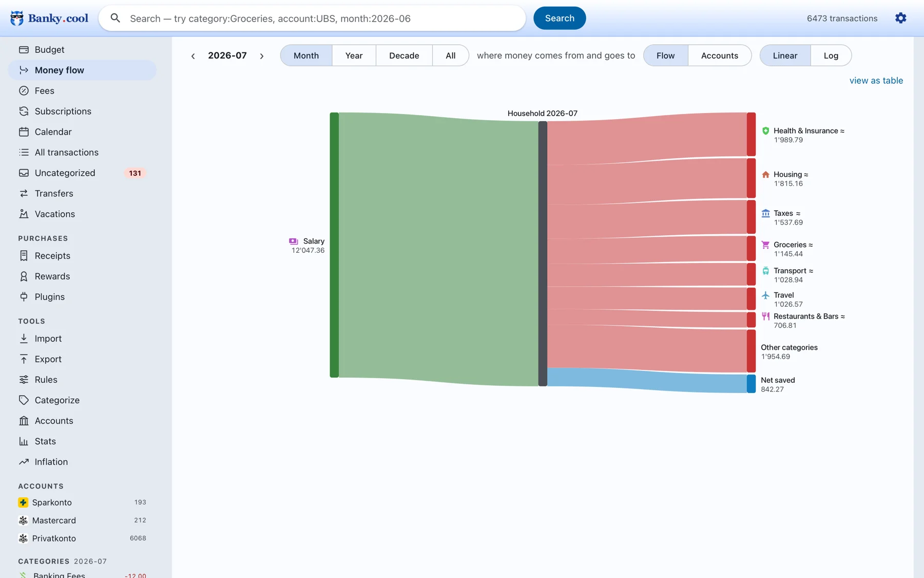Select the Decade period toggle
Image resolution: width=924 pixels, height=578 pixels.
(404, 55)
